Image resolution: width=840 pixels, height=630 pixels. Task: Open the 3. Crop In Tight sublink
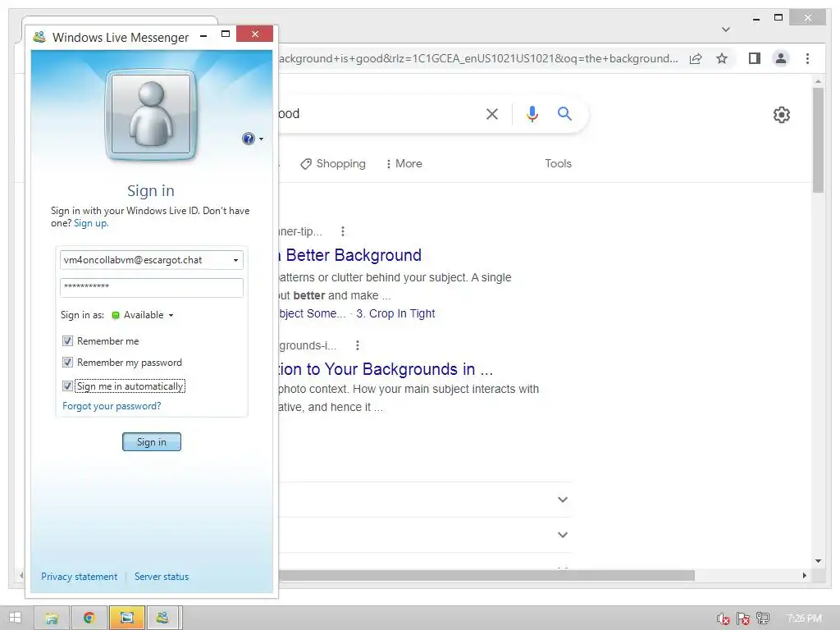pos(395,313)
